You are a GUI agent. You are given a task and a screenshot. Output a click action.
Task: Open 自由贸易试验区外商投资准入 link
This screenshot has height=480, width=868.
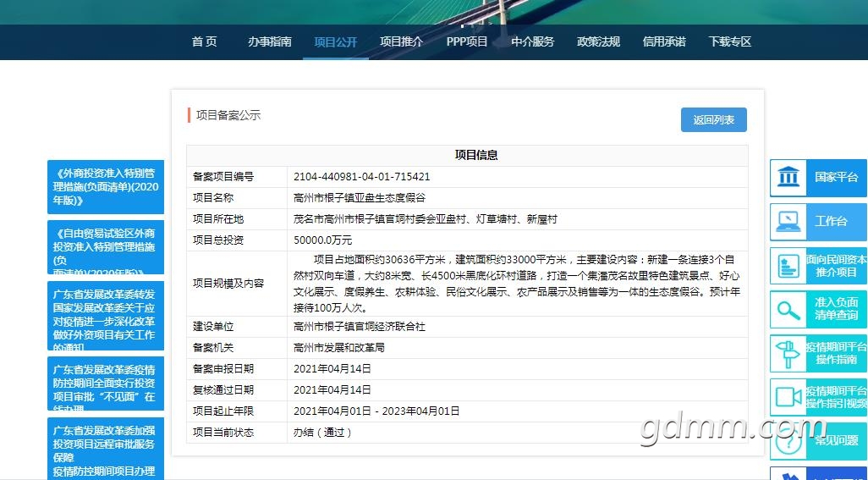tap(106, 247)
